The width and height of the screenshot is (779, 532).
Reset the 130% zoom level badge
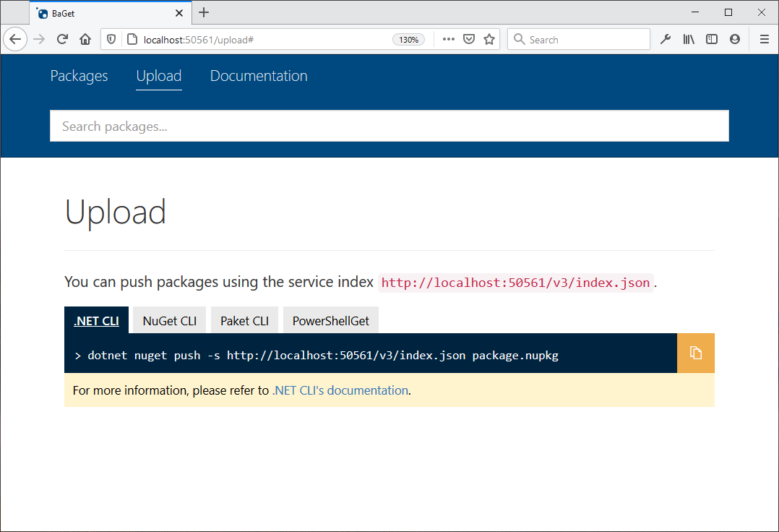[408, 40]
